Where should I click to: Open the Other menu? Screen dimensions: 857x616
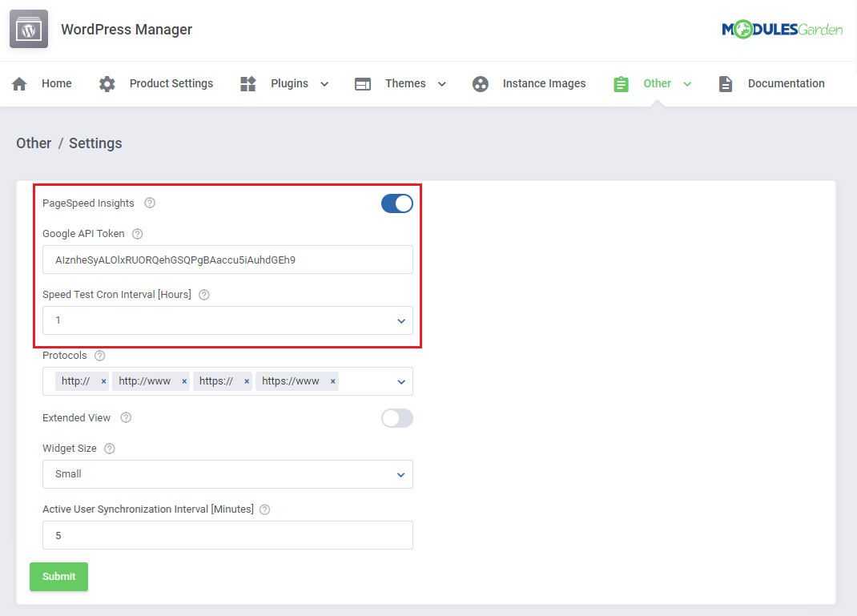657,83
